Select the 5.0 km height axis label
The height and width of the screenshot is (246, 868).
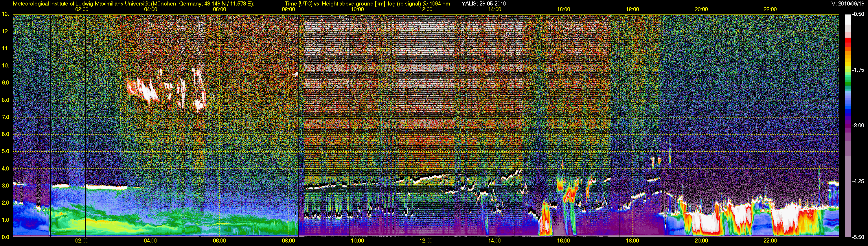pos(6,152)
